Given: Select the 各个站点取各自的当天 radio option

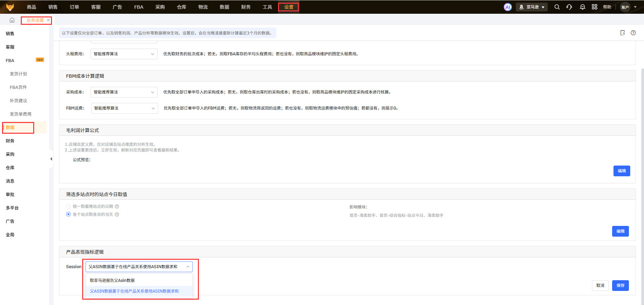Looking at the screenshot, I should tap(68, 215).
